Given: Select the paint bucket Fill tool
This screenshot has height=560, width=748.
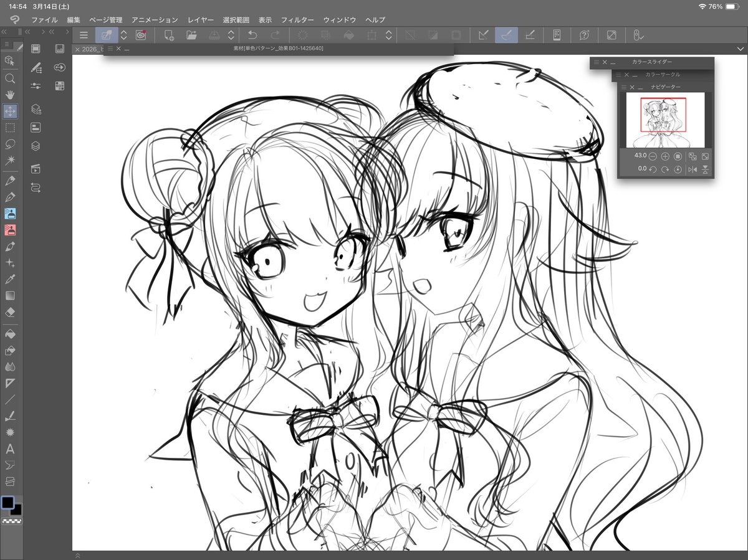Looking at the screenshot, I should [9, 334].
